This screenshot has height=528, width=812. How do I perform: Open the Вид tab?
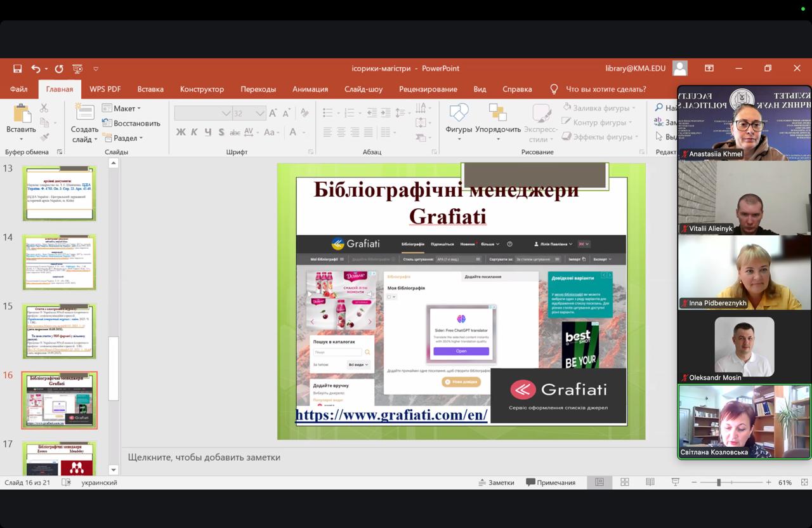pos(480,89)
